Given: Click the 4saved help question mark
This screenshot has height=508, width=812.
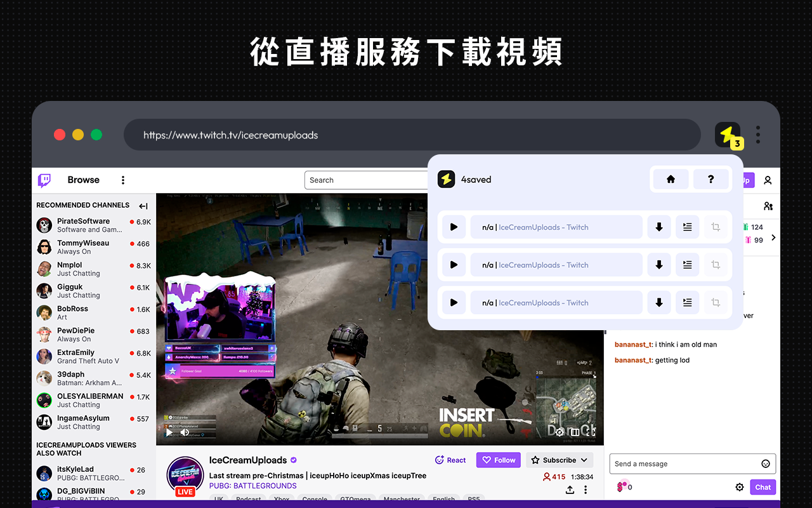Looking at the screenshot, I should 710,179.
